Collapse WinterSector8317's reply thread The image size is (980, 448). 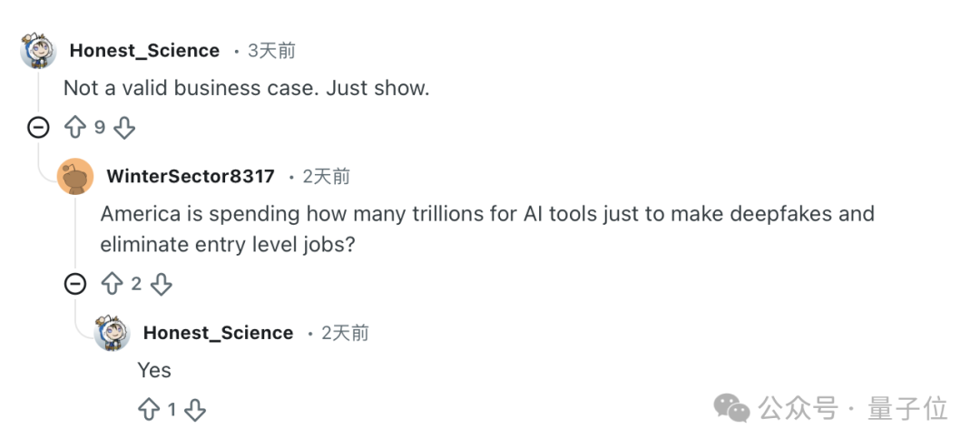point(75,285)
